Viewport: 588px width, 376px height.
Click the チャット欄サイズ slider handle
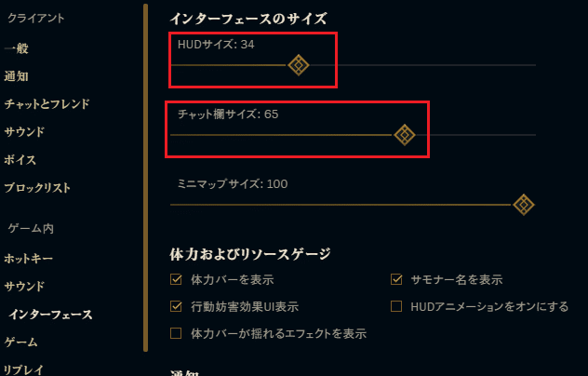coord(404,135)
